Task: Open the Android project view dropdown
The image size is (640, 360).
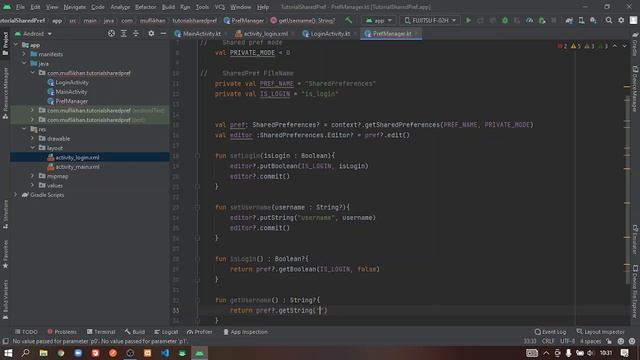Action: pyautogui.click(x=33, y=33)
